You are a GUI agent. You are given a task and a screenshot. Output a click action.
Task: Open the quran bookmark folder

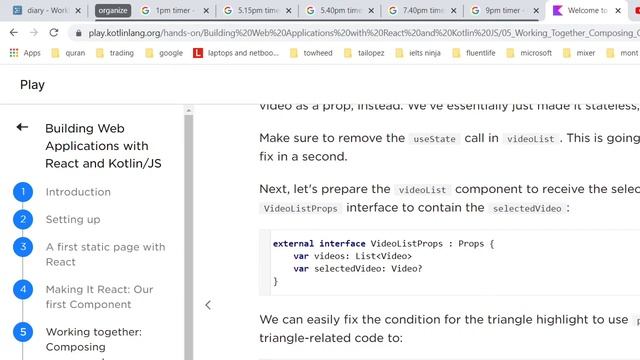click(x=68, y=53)
